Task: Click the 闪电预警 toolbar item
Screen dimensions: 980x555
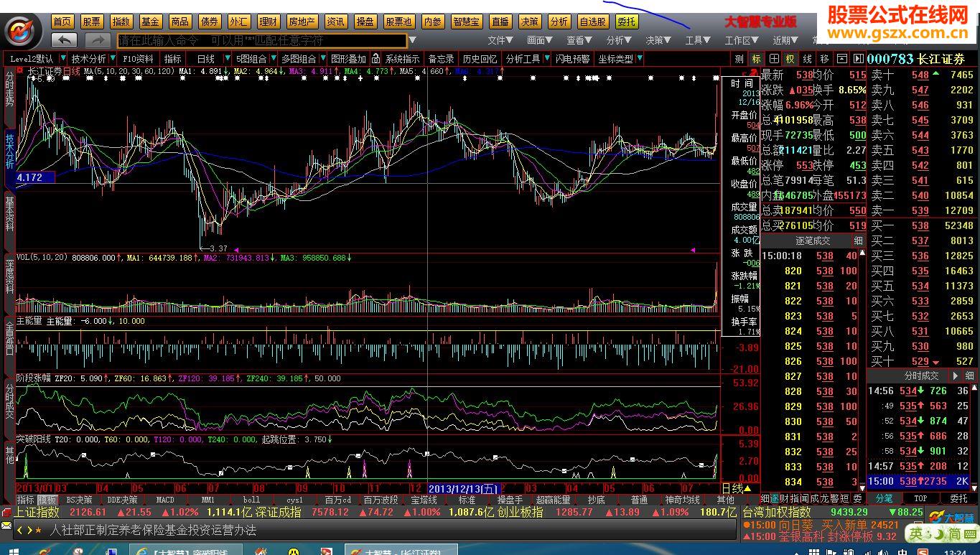Action: pos(572,59)
